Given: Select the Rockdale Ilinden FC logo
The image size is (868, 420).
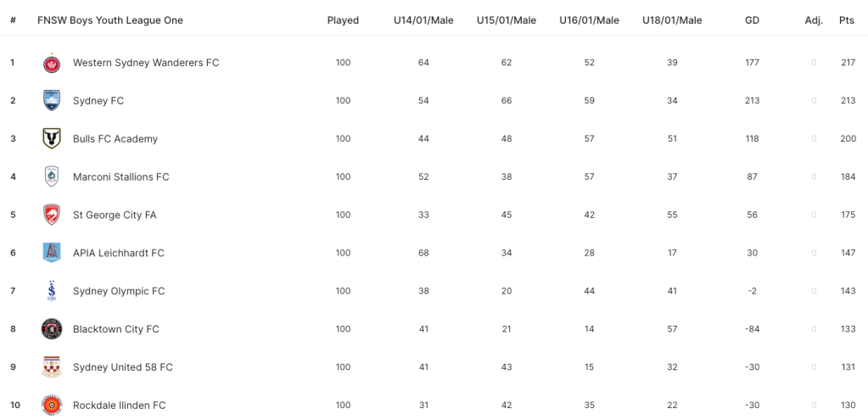Looking at the screenshot, I should (52, 405).
